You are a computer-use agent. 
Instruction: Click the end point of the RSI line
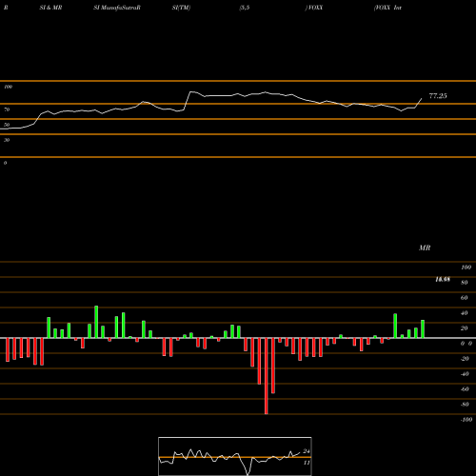click(x=422, y=99)
